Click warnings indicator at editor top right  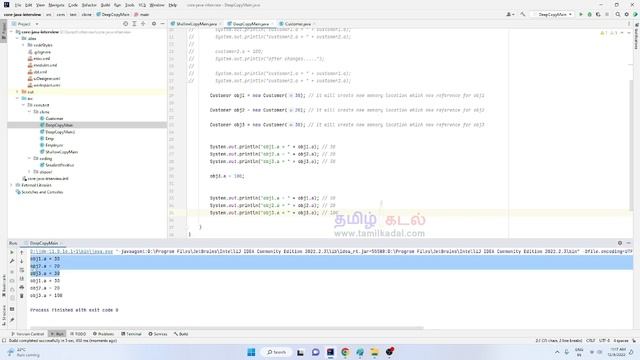tap(609, 33)
